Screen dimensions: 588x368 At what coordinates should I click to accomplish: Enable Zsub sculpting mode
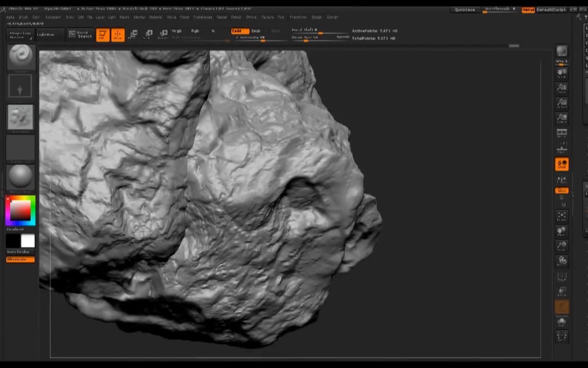coord(256,31)
